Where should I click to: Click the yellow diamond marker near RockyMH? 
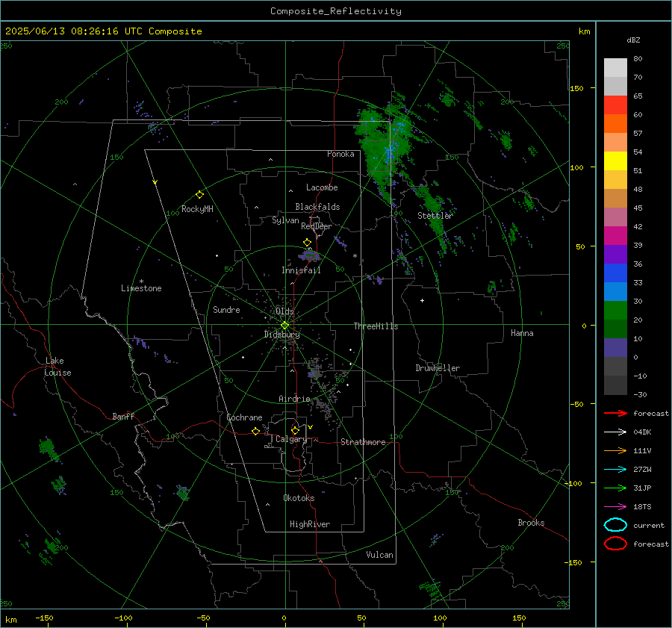tap(199, 195)
